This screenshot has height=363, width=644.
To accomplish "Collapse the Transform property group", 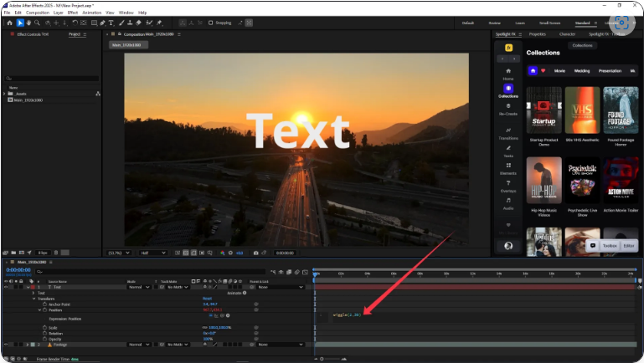I will pyautogui.click(x=33, y=299).
